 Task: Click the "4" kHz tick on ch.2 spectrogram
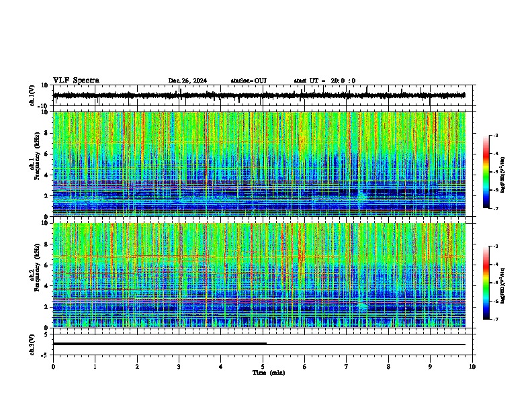[x=46, y=286]
